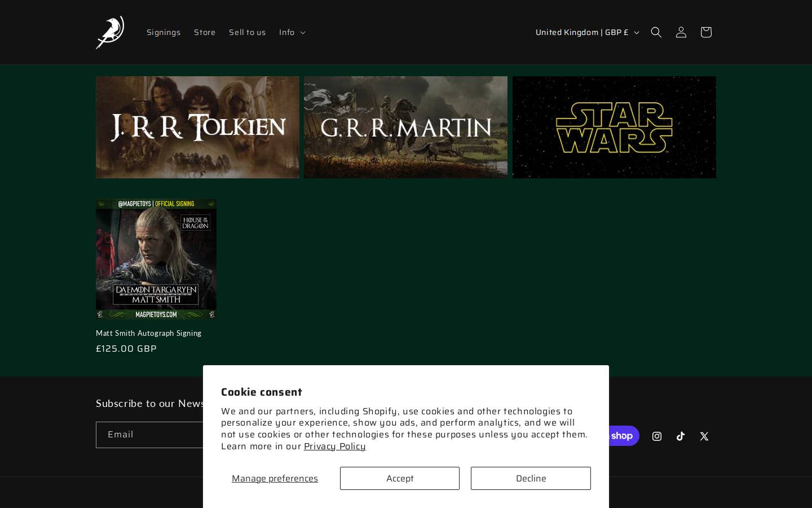The image size is (812, 508).
Task: Open the search magnifier icon
Action: [656, 32]
